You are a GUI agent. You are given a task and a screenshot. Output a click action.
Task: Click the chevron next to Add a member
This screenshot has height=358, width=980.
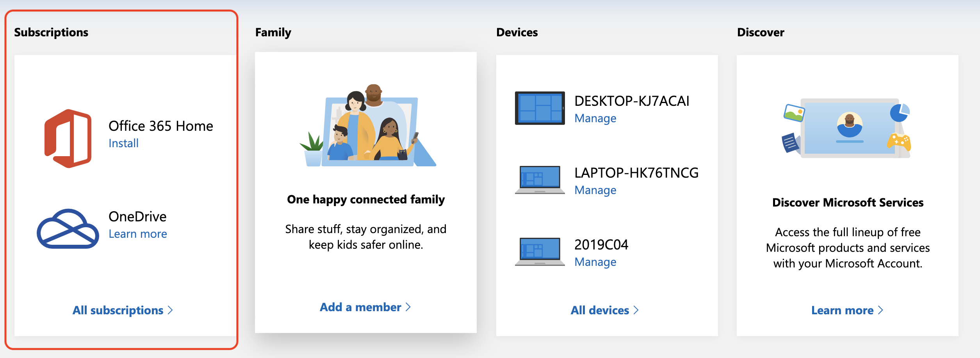point(408,307)
